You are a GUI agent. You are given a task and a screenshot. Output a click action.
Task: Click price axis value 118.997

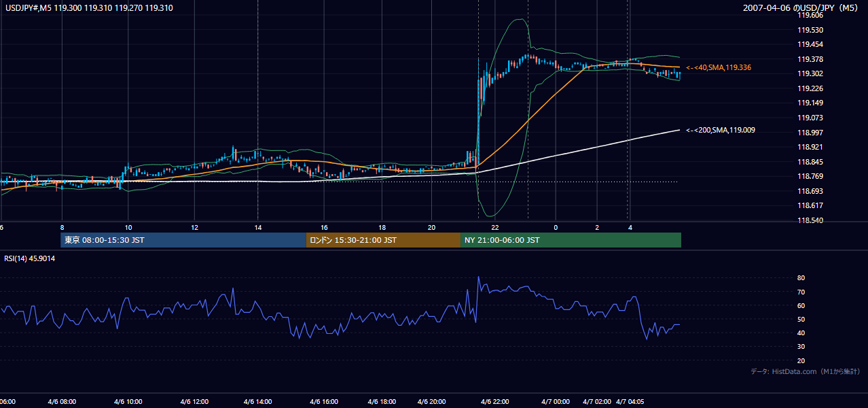coord(810,133)
